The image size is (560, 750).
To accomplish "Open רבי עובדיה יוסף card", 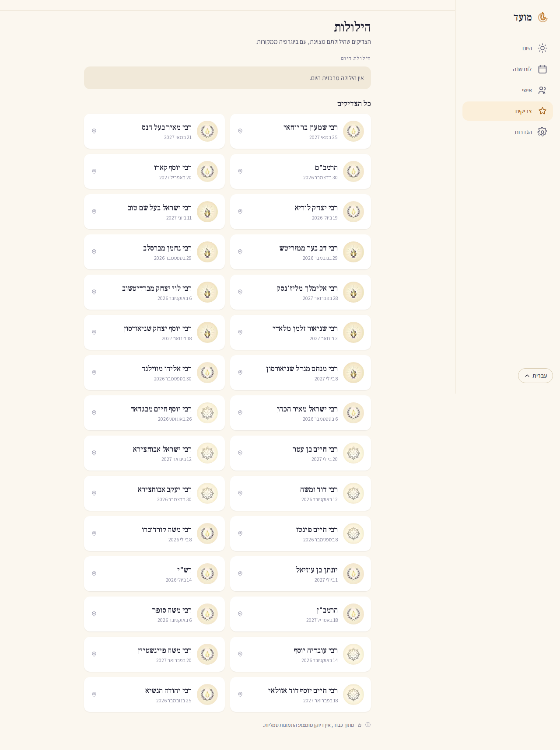I will tap(301, 654).
